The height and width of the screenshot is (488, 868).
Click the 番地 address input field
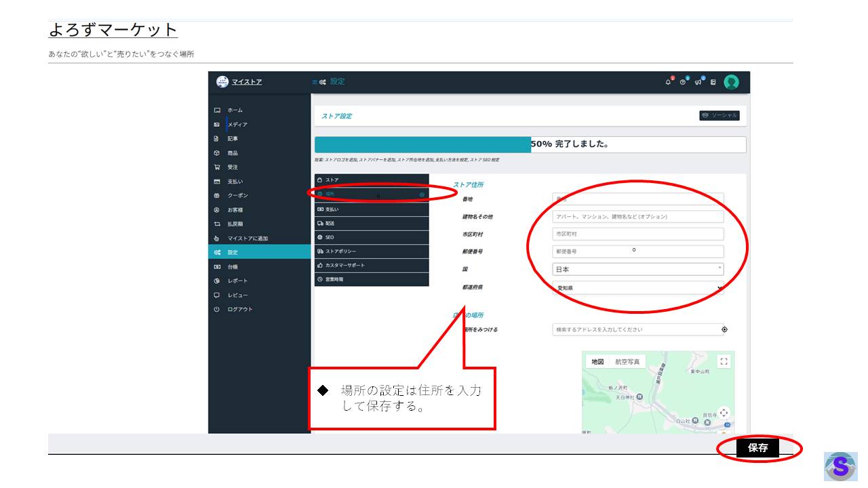tap(638, 199)
